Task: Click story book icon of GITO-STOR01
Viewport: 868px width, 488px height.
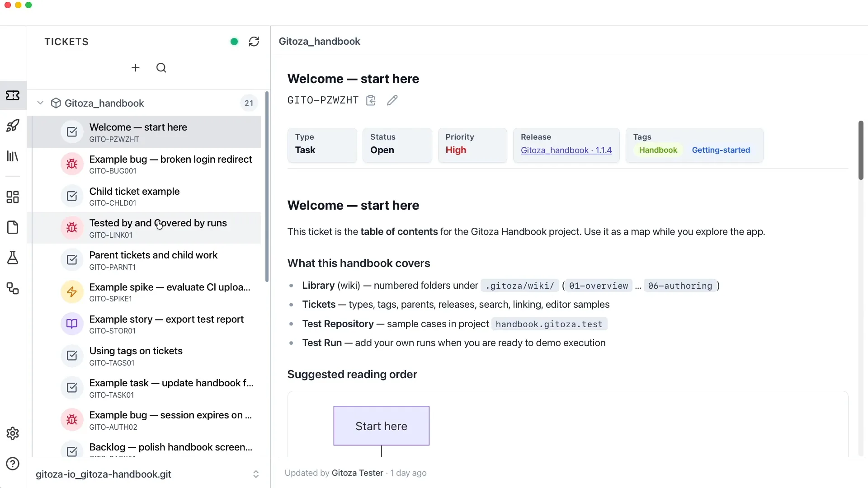Action: pyautogui.click(x=72, y=324)
